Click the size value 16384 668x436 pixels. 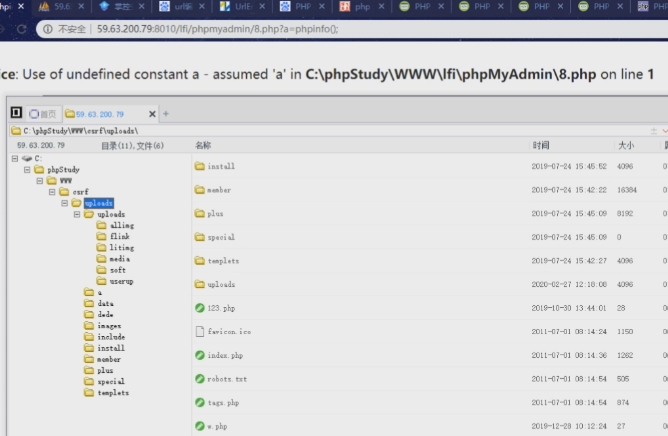[x=627, y=190]
